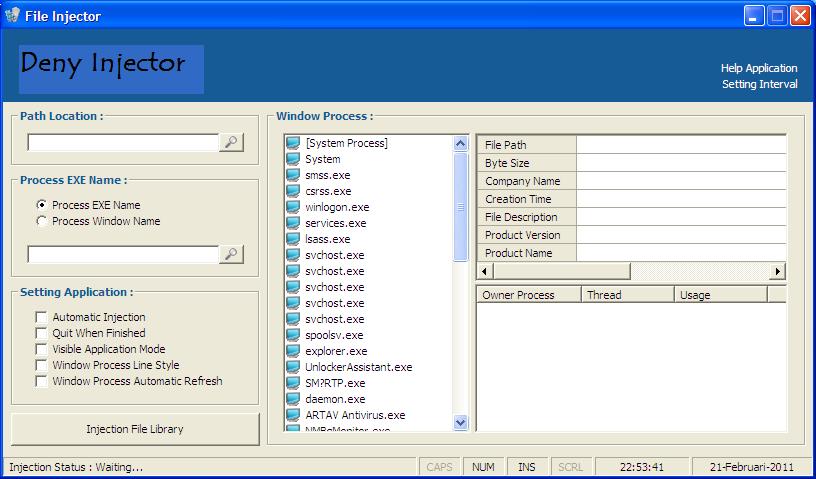Select ARTAV Antivirus.exe in the process list
Image resolution: width=816 pixels, height=479 pixels.
(355, 415)
